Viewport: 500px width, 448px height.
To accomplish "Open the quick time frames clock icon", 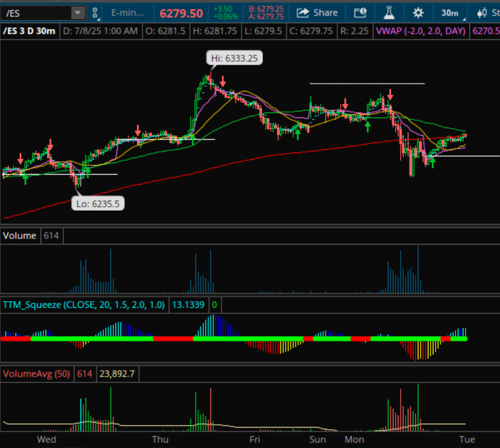I will [360, 13].
